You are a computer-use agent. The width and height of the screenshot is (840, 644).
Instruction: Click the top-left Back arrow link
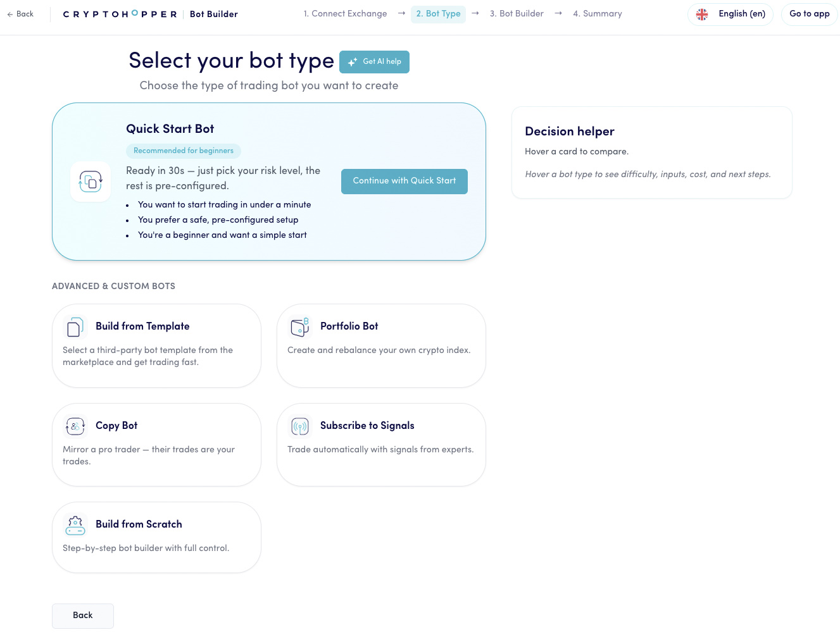20,14
